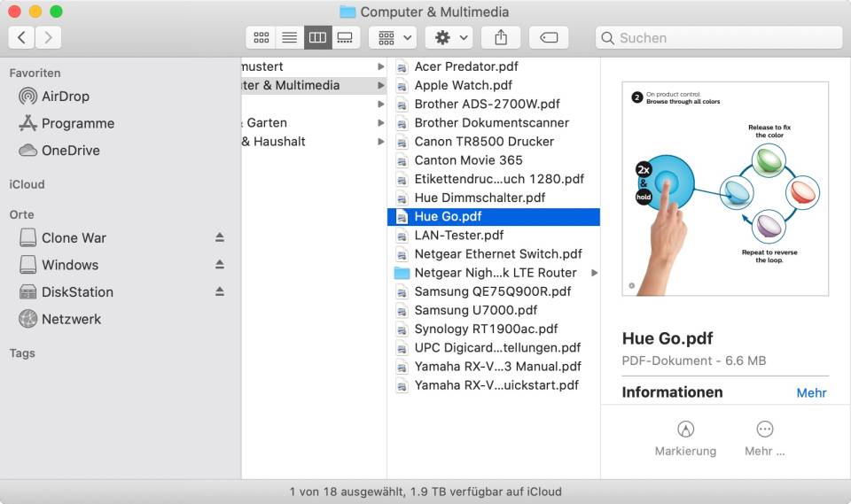Expand the Netgear Nigh...k LTE Router folder arrow
The height and width of the screenshot is (504, 851).
594,273
